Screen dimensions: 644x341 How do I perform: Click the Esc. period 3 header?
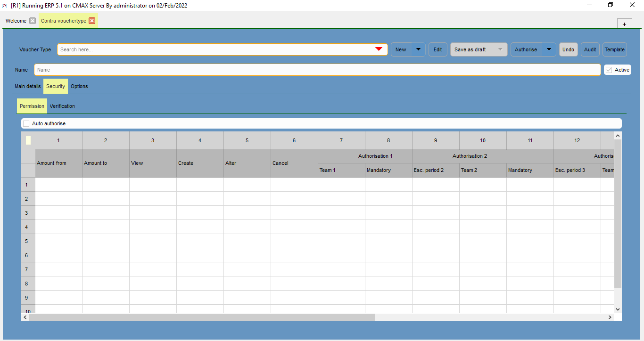[x=577, y=170]
